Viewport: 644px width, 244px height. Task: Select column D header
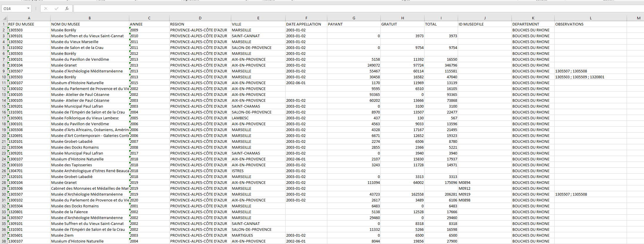tap(200, 18)
